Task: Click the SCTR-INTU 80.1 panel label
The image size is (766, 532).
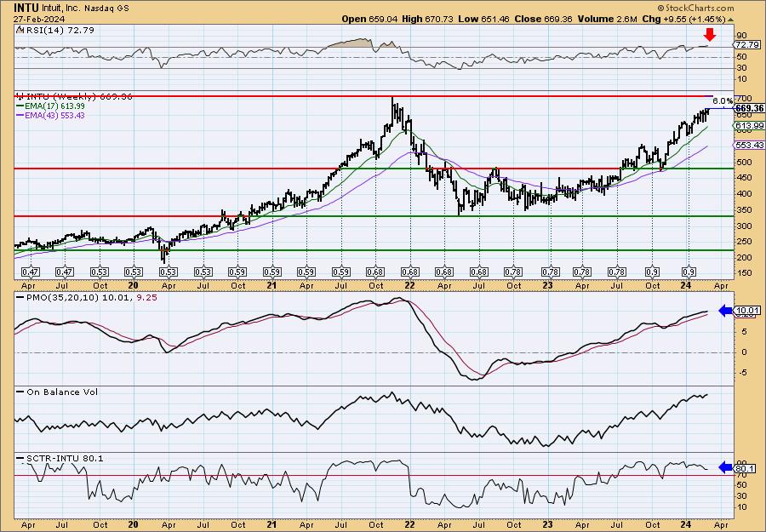Action: (x=65, y=458)
